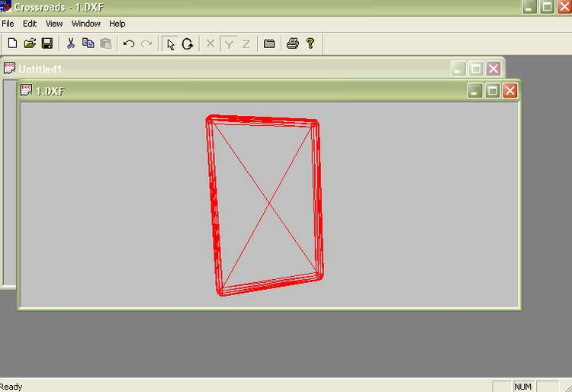The height and width of the screenshot is (392, 572).
Task: Open the File menu
Action: point(8,24)
